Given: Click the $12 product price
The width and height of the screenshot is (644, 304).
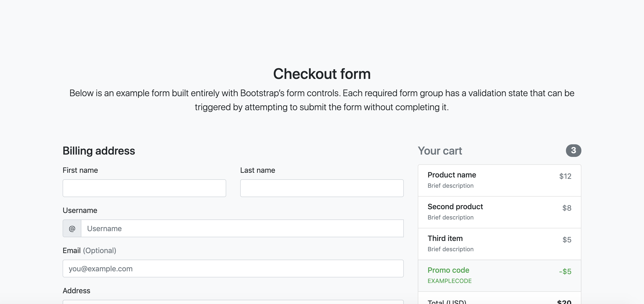Looking at the screenshot, I should click(x=565, y=176).
